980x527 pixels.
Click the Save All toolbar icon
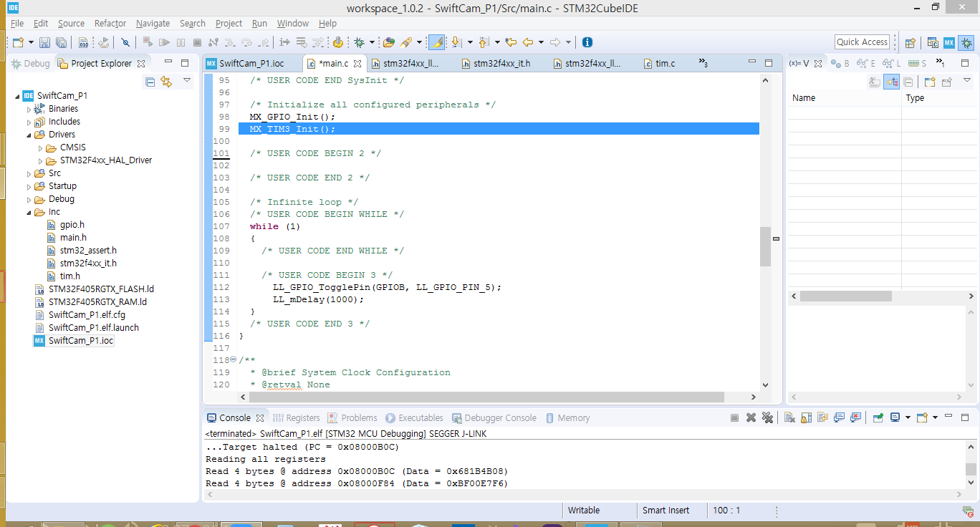[x=61, y=43]
